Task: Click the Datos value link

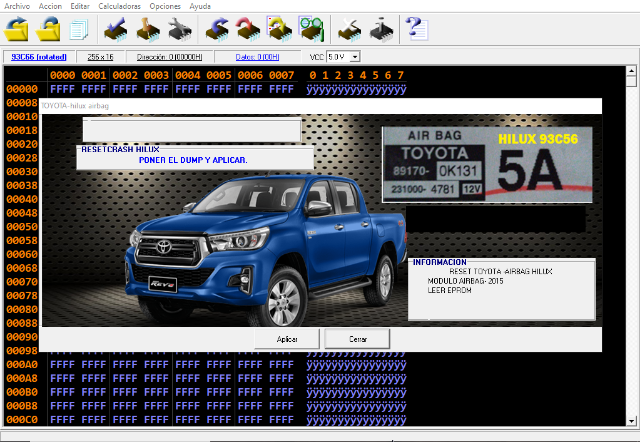Action: point(257,57)
